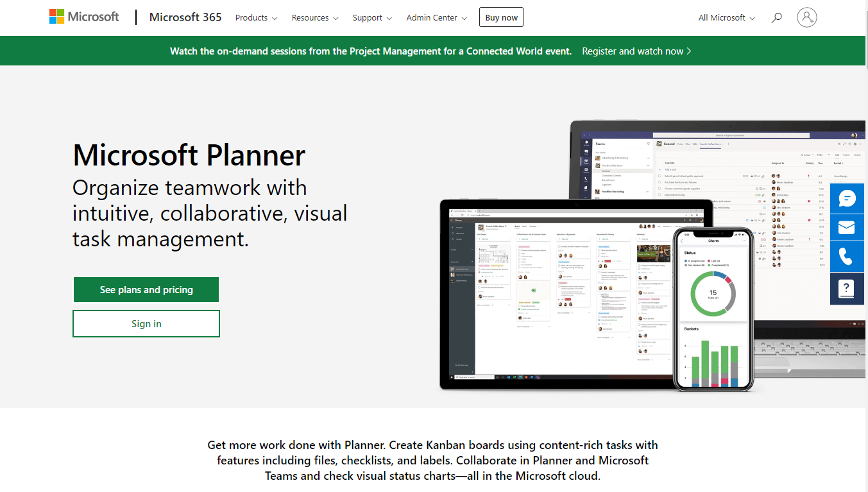Expand the Support dropdown
Image resolution: width=868 pixels, height=492 pixels.
click(x=371, y=18)
